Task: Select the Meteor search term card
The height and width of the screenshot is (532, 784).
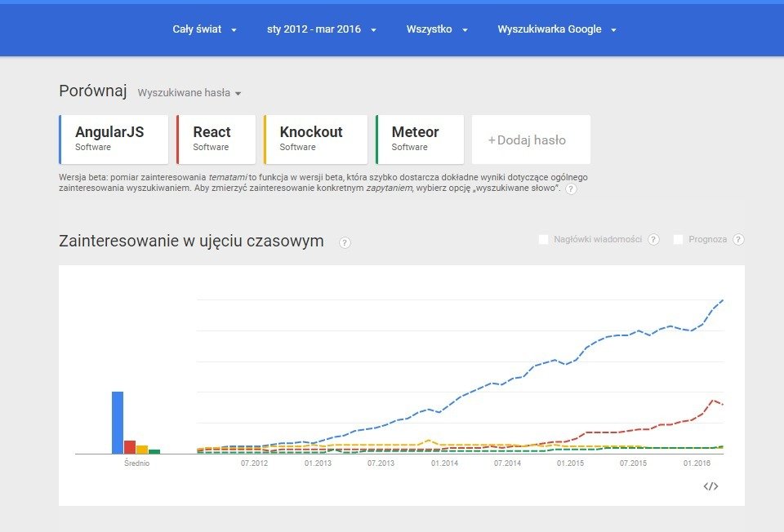Action: tap(420, 139)
